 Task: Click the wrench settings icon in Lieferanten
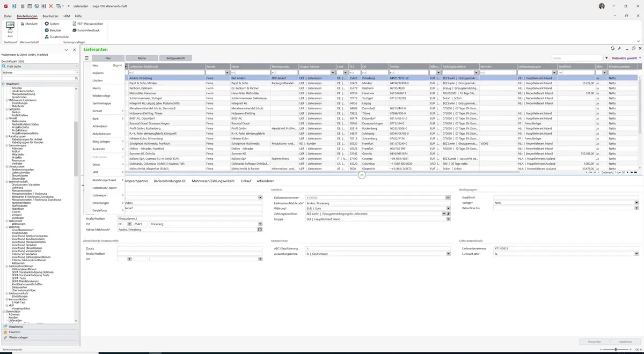619,48
